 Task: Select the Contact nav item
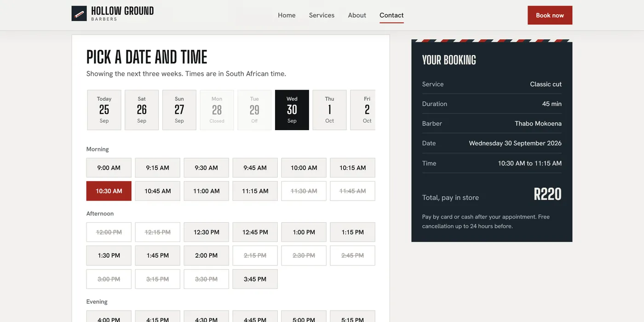pyautogui.click(x=391, y=15)
